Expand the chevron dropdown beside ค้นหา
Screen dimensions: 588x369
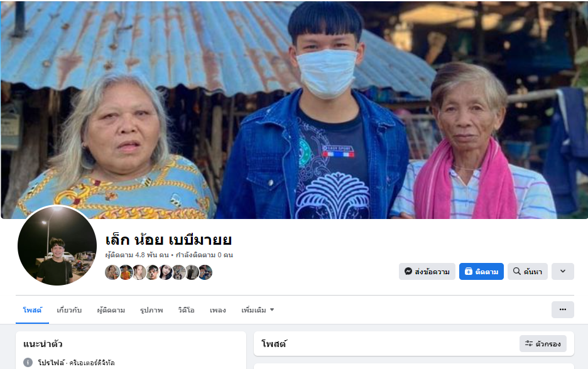click(x=562, y=272)
